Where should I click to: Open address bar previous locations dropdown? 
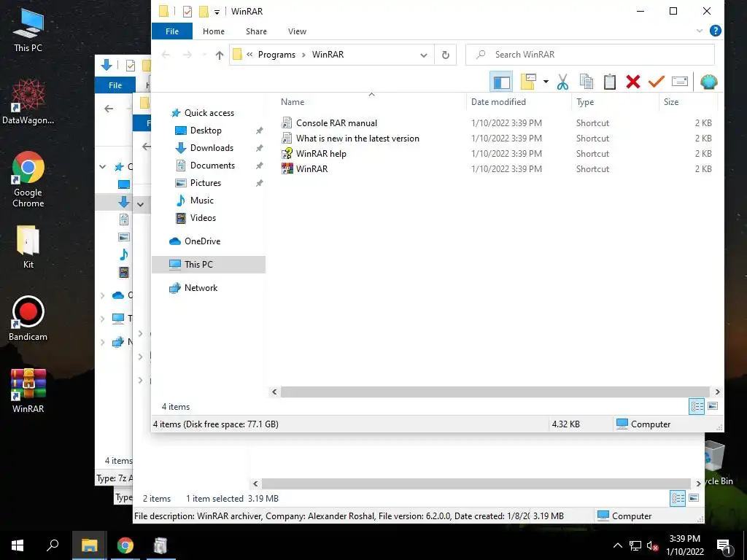(424, 55)
